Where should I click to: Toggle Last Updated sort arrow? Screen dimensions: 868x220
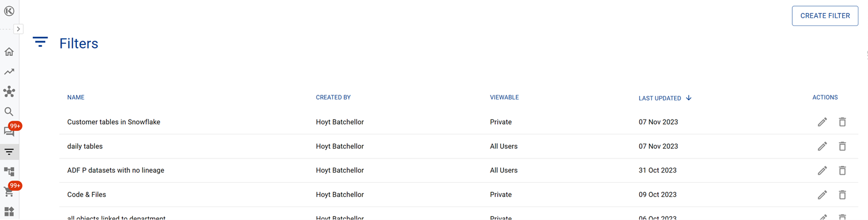689,98
